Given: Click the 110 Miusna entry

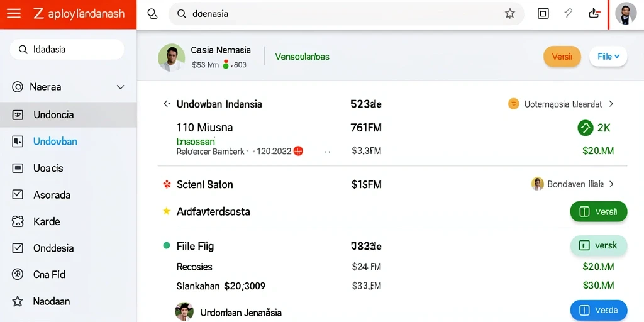Looking at the screenshot, I should [204, 128].
